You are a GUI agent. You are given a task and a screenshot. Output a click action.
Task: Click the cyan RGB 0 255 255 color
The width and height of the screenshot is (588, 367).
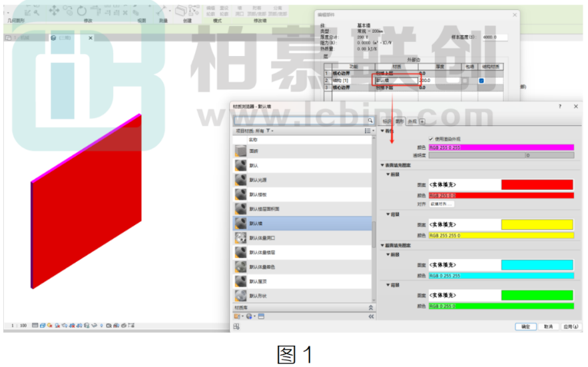click(501, 276)
